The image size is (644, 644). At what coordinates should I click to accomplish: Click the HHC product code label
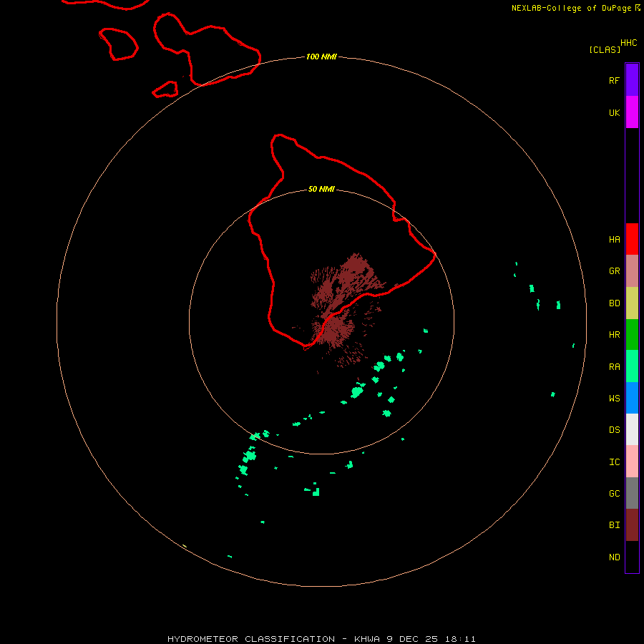(x=628, y=43)
